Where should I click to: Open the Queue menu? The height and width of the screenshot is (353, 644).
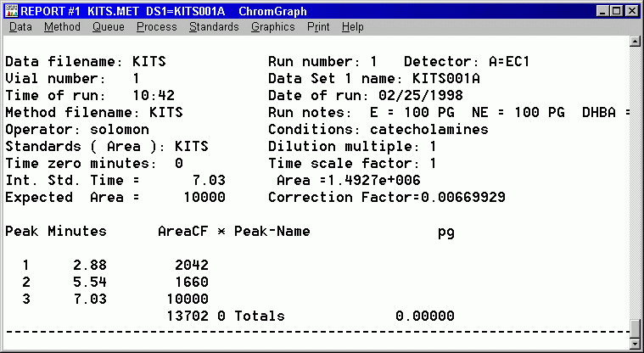coord(108,27)
